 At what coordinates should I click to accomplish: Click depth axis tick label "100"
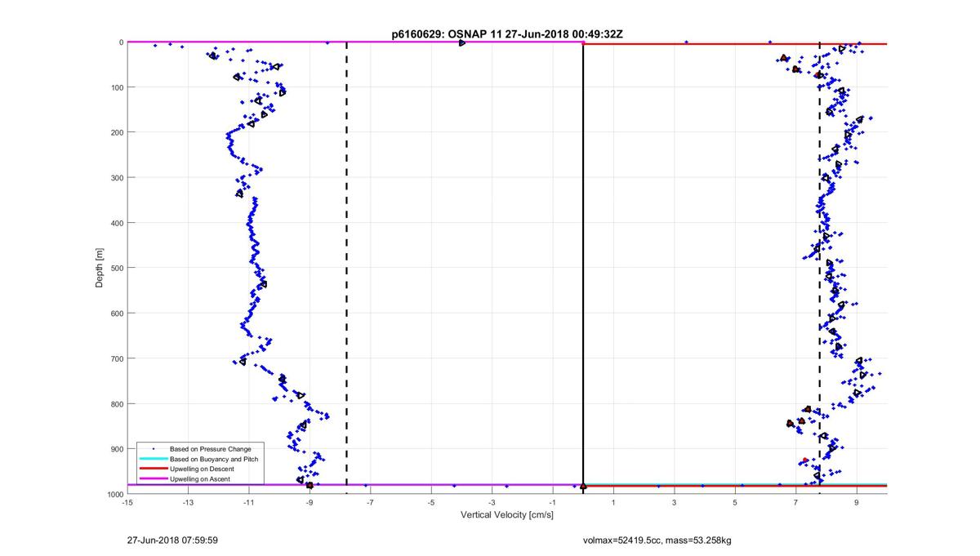pyautogui.click(x=117, y=87)
